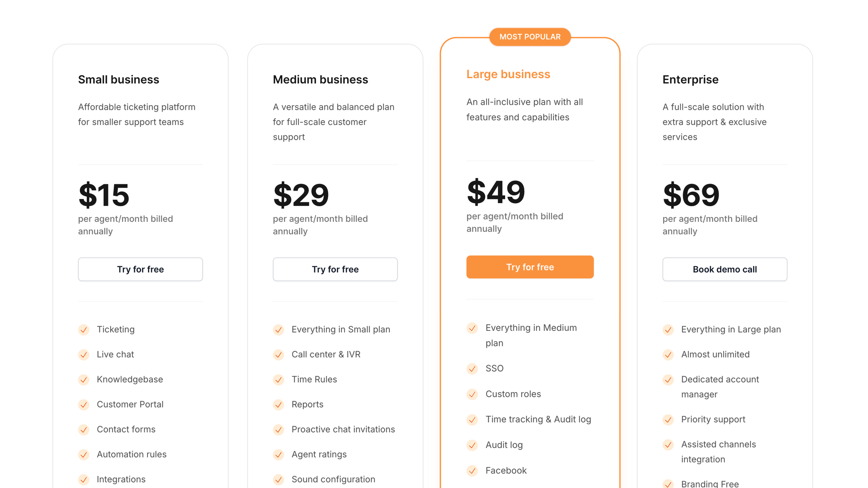Click the checkmark beside SSO
Screen dimensions: 868x488
pos(472,369)
